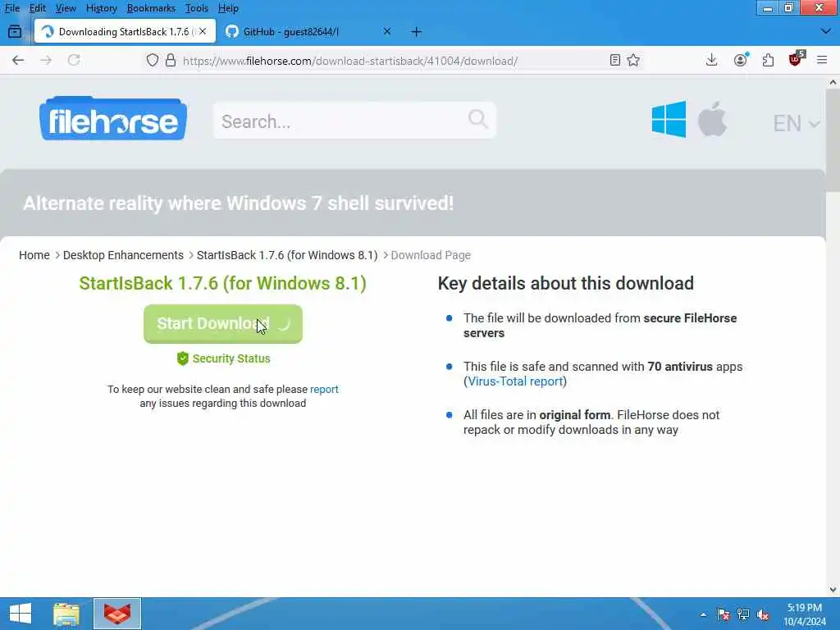Image resolution: width=840 pixels, height=630 pixels.
Task: Click the Firefox-based browser taskbar icon
Action: 117,614
